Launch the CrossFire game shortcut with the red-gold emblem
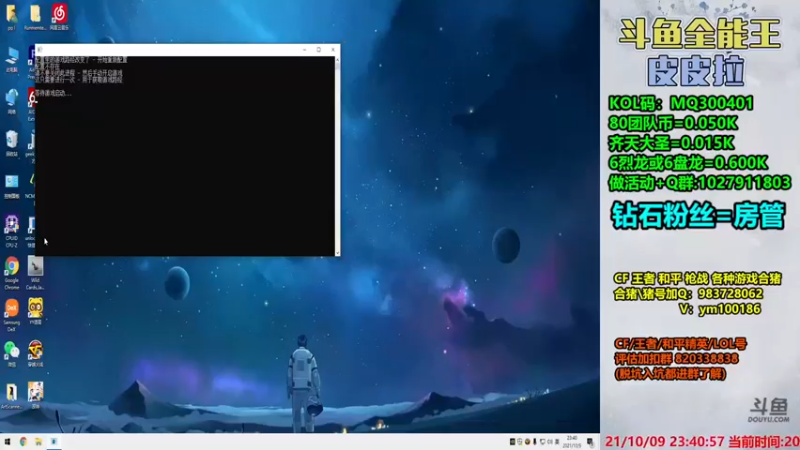This screenshot has width=800, height=450. coord(35,354)
